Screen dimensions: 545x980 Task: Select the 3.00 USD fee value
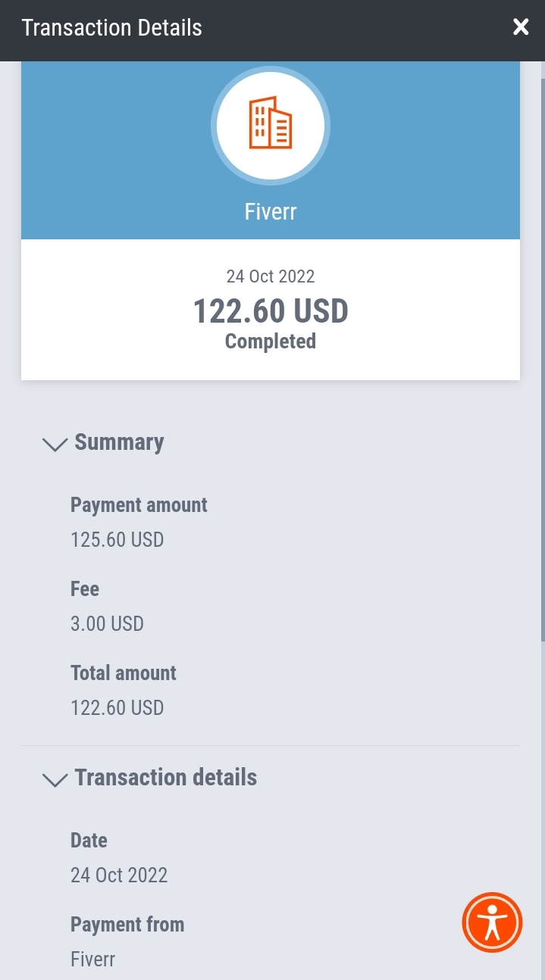[107, 624]
